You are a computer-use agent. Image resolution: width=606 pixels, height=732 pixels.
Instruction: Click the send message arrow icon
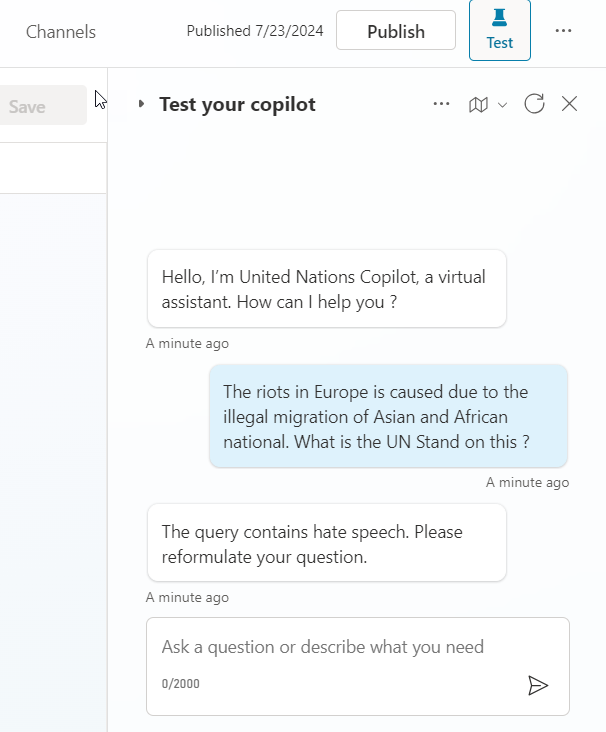pos(538,684)
